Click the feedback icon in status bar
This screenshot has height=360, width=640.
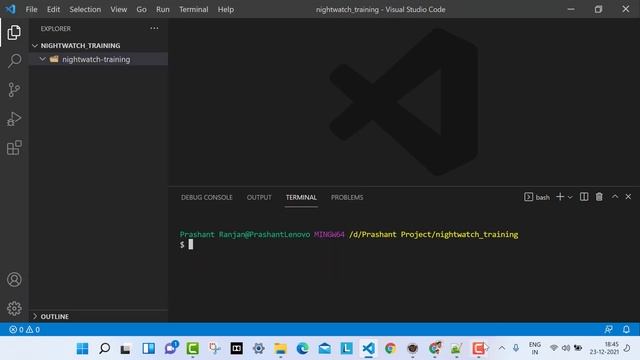pos(608,329)
